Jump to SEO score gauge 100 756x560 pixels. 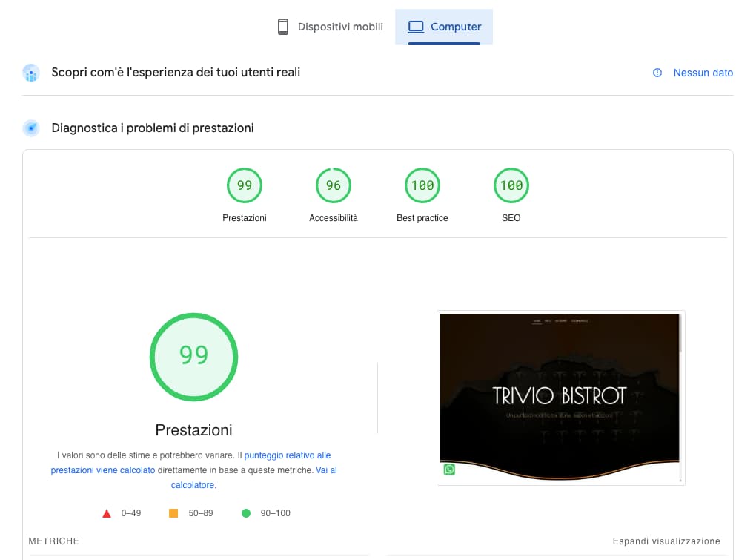[x=511, y=185]
